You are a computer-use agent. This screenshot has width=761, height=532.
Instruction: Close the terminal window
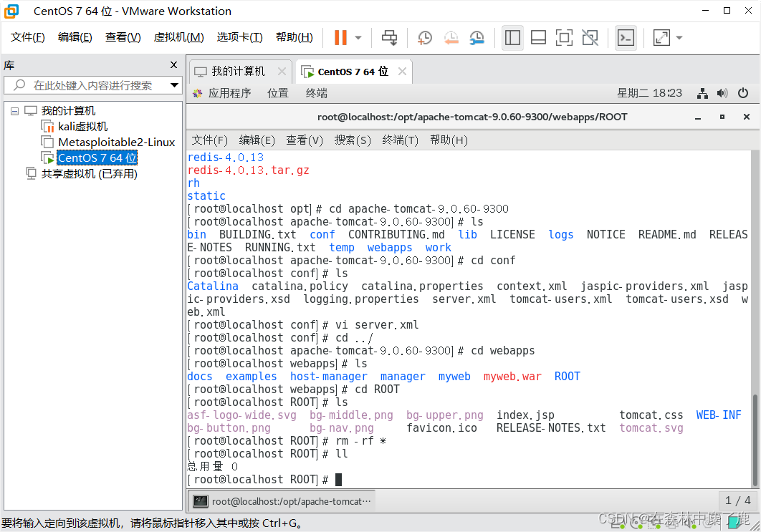click(747, 117)
